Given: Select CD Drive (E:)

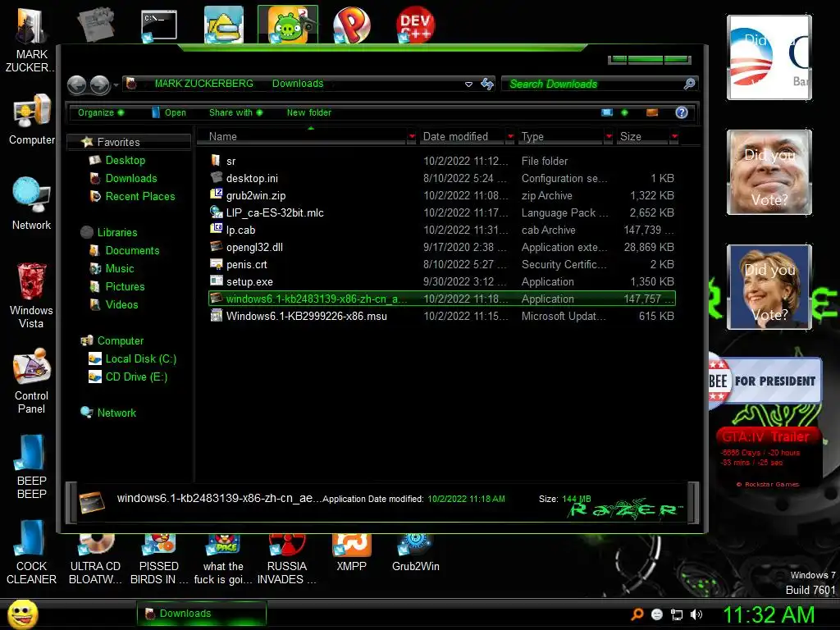Looking at the screenshot, I should [x=136, y=377].
